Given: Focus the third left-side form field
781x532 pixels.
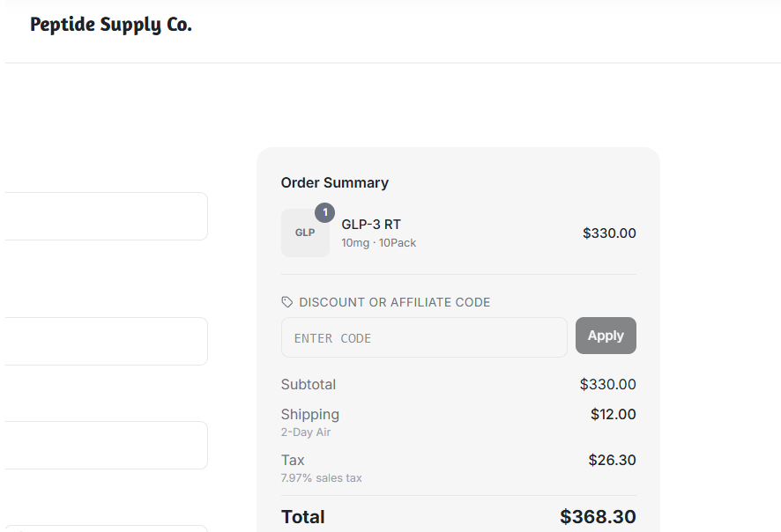Looking at the screenshot, I should pyautogui.click(x=104, y=446).
